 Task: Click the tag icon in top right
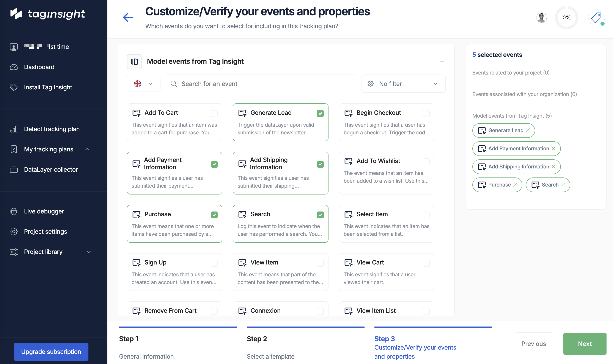click(596, 18)
